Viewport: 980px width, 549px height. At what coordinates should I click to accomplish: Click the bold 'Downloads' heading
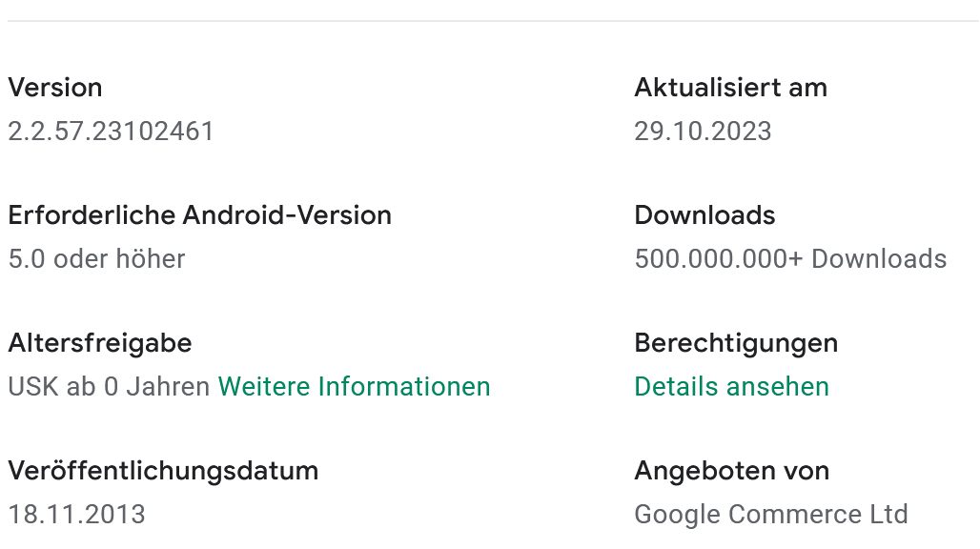coord(704,215)
